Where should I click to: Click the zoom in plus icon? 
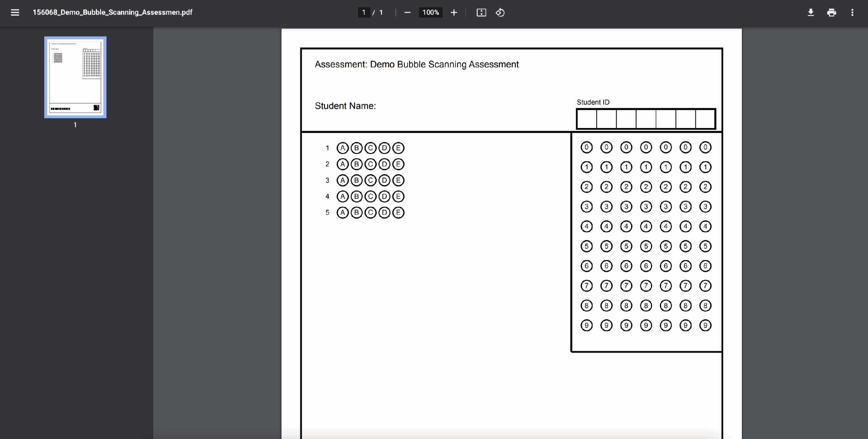pos(454,13)
